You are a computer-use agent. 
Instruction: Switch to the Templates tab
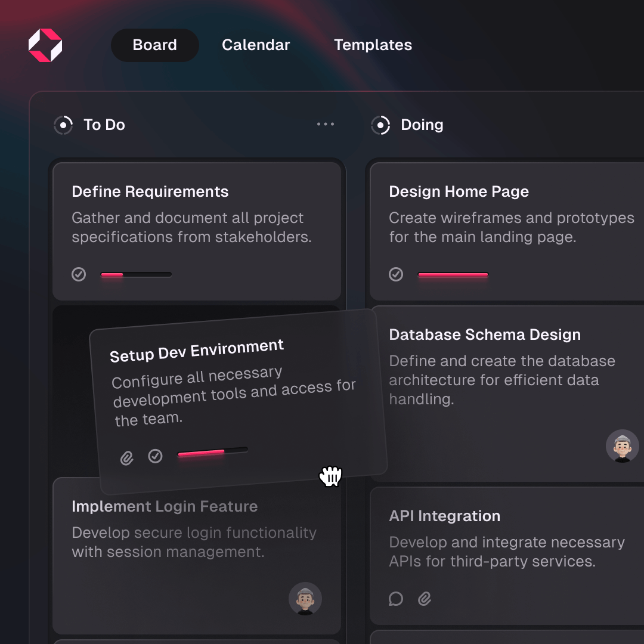(x=373, y=45)
